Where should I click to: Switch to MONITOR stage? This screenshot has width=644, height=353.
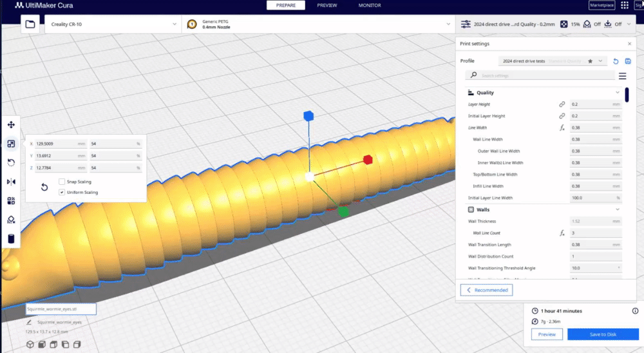(x=370, y=5)
